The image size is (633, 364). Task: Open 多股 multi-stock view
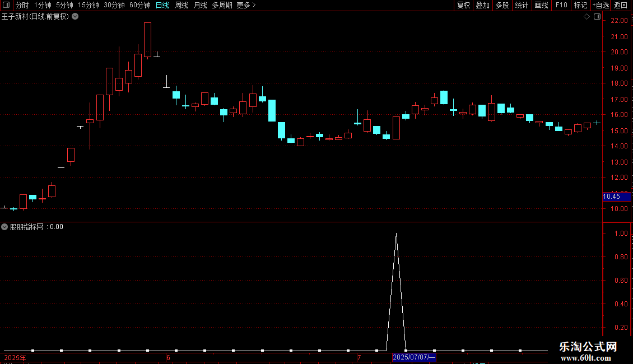point(502,5)
